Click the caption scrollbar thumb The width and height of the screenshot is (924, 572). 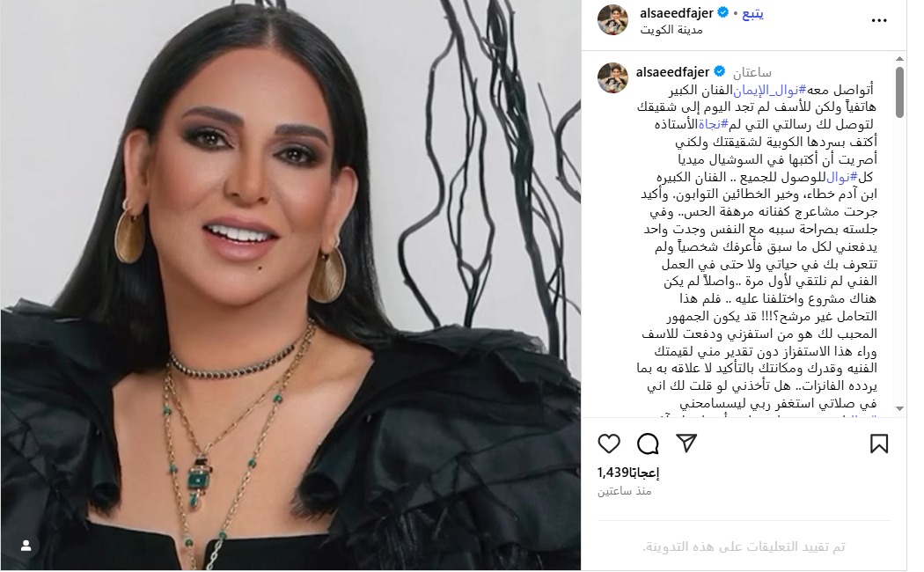tap(899, 92)
